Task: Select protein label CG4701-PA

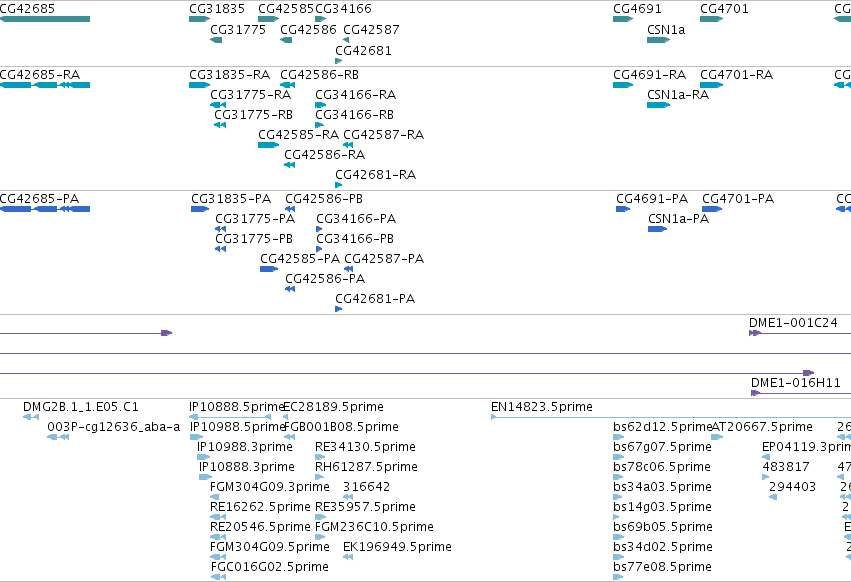Action: tap(738, 198)
